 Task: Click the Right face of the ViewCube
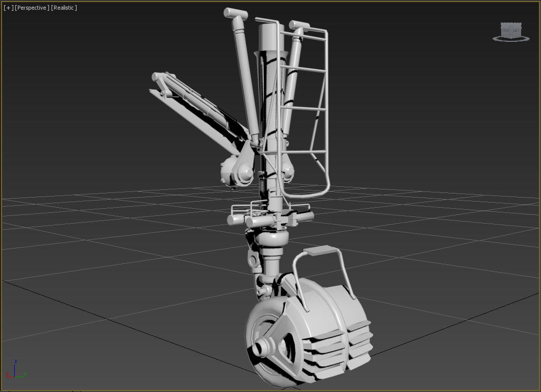[506, 31]
